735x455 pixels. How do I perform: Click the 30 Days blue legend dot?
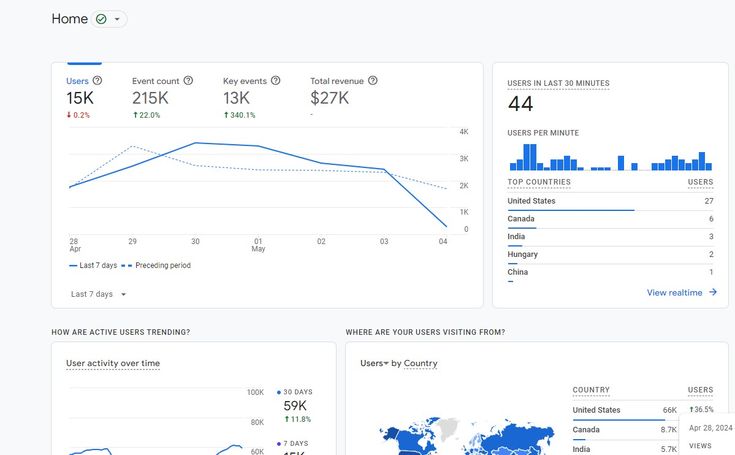279,392
